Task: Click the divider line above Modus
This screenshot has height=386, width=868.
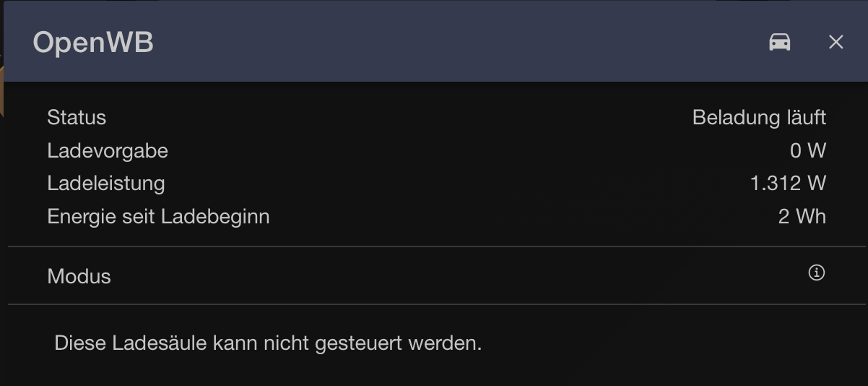Action: point(433,246)
